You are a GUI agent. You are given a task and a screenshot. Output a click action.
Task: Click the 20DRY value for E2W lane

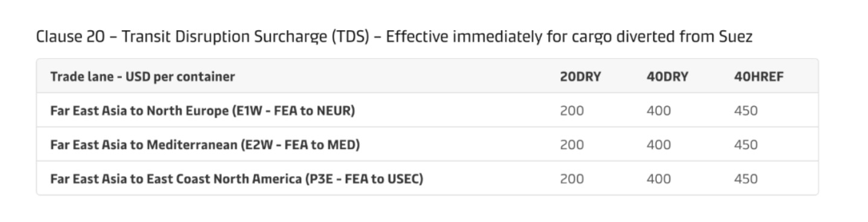[x=572, y=145]
